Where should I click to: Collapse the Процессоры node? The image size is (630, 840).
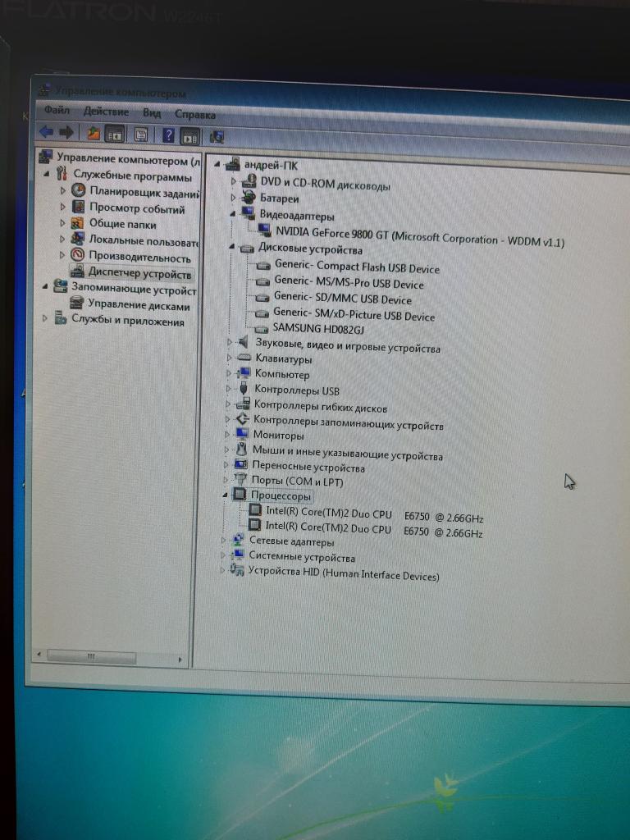[x=226, y=495]
